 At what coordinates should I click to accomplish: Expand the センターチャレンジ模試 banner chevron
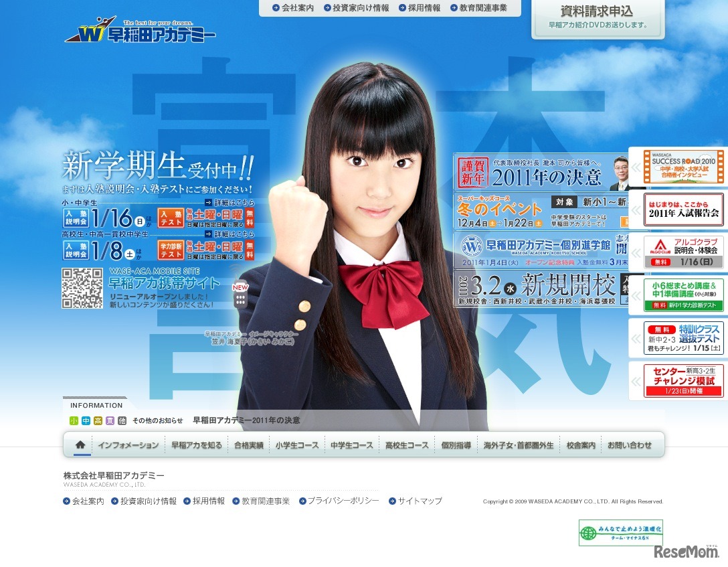[636, 382]
